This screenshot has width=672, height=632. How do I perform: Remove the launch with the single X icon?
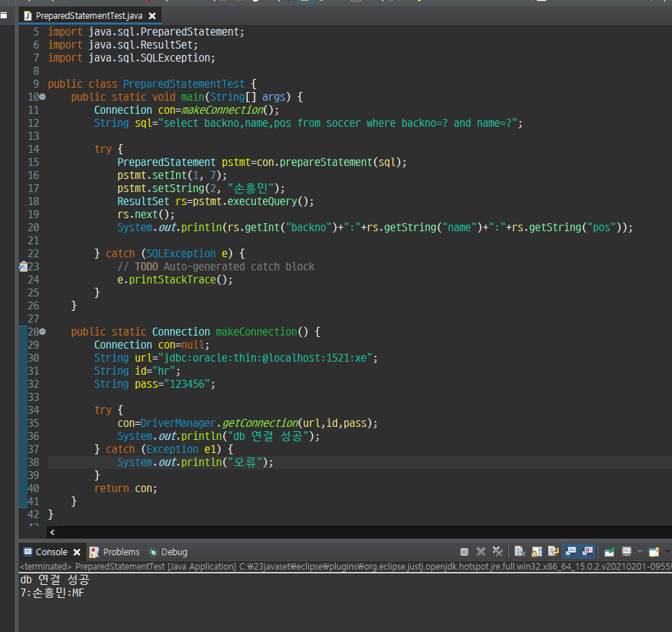pyautogui.click(x=481, y=552)
